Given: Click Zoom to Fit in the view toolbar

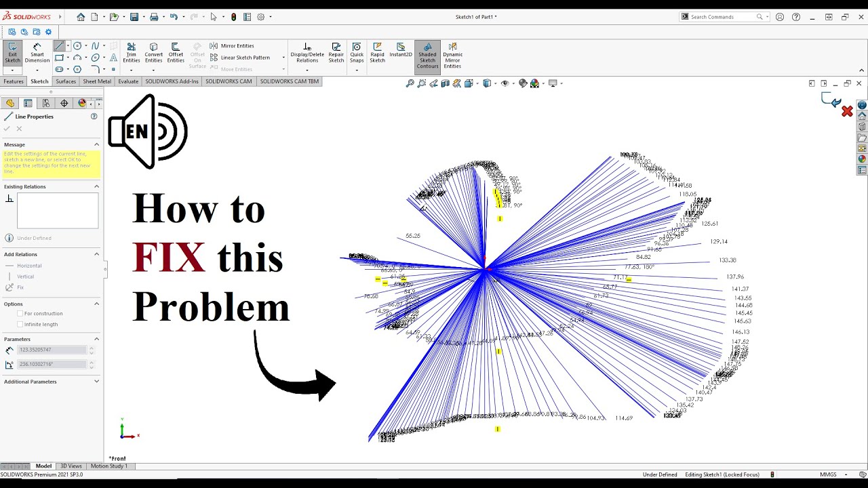Looking at the screenshot, I should pos(410,83).
